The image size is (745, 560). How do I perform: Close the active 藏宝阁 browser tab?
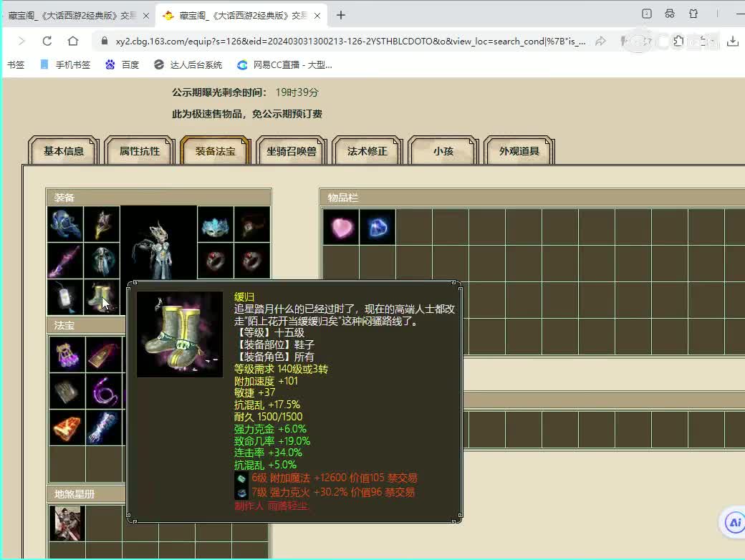[317, 16]
